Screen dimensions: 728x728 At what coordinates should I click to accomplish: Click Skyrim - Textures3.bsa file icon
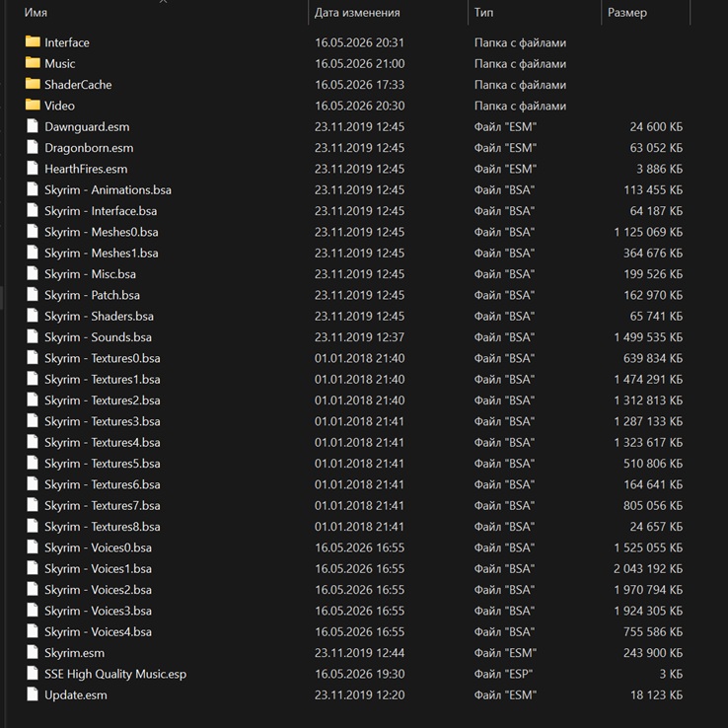pos(33,420)
